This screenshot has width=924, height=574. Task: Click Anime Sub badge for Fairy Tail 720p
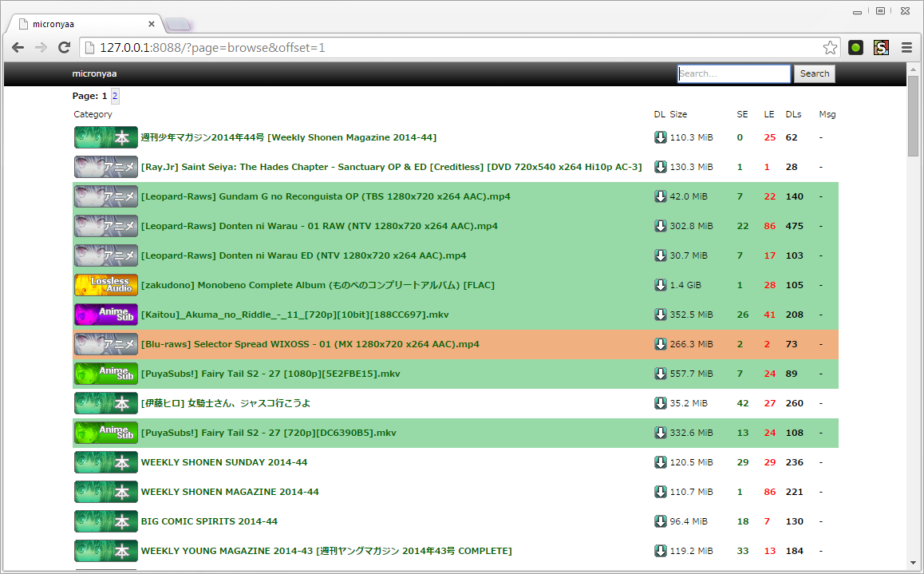tap(106, 433)
